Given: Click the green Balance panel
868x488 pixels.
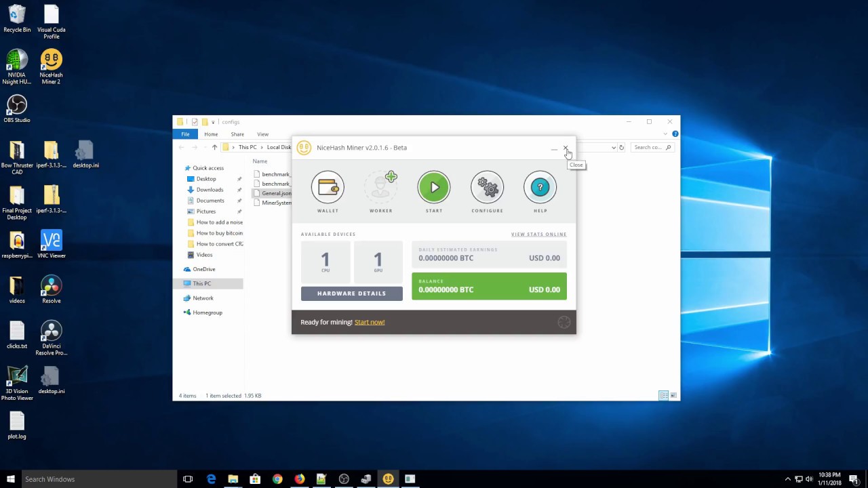Looking at the screenshot, I should 489,286.
